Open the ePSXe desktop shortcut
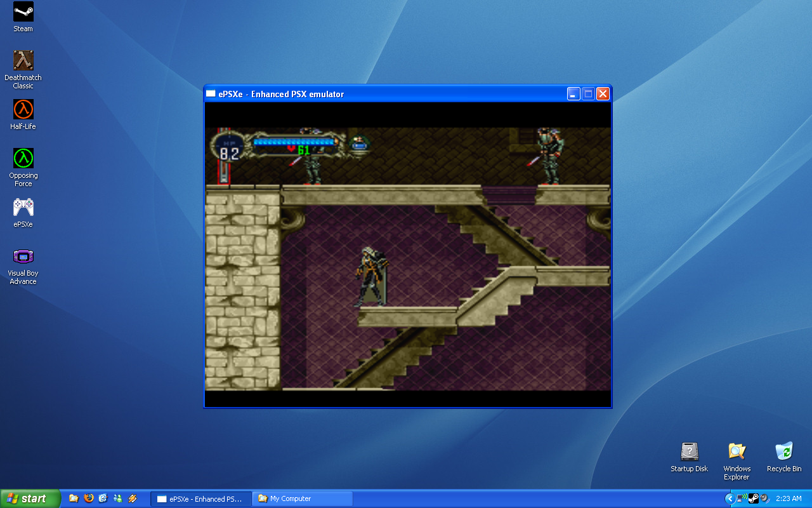 point(23,207)
